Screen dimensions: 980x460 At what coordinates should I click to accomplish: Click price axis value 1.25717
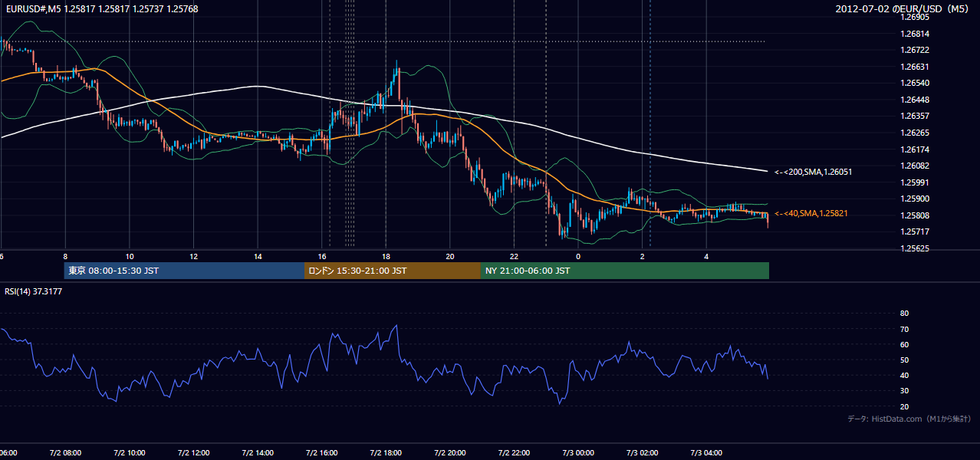point(916,232)
